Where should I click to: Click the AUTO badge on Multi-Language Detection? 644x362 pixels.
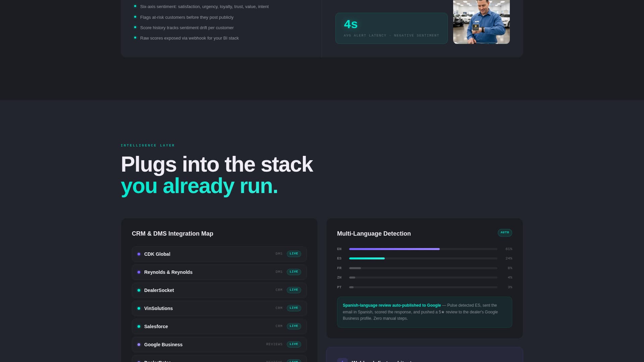[505, 233]
